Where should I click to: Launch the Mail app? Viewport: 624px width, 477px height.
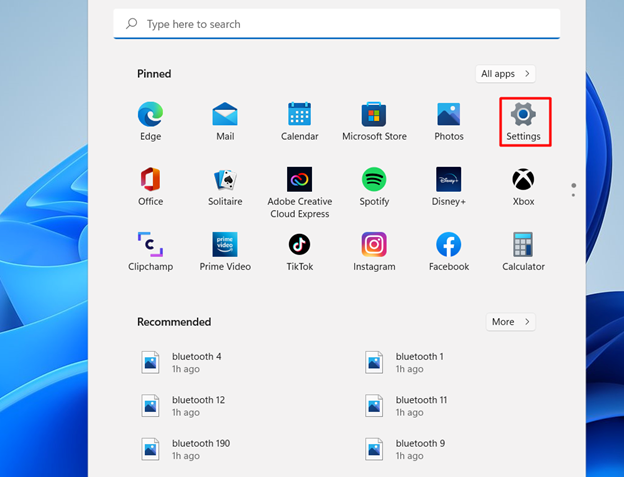point(225,115)
